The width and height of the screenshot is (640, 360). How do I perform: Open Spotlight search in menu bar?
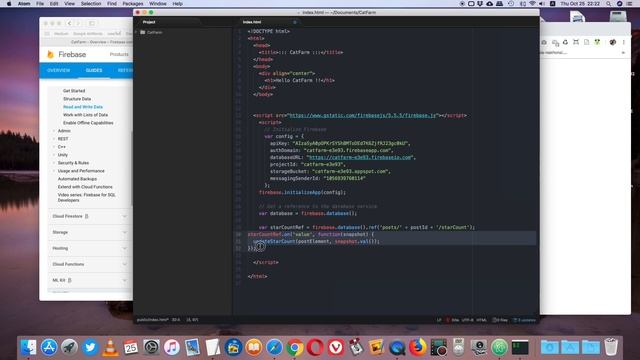[609, 4]
